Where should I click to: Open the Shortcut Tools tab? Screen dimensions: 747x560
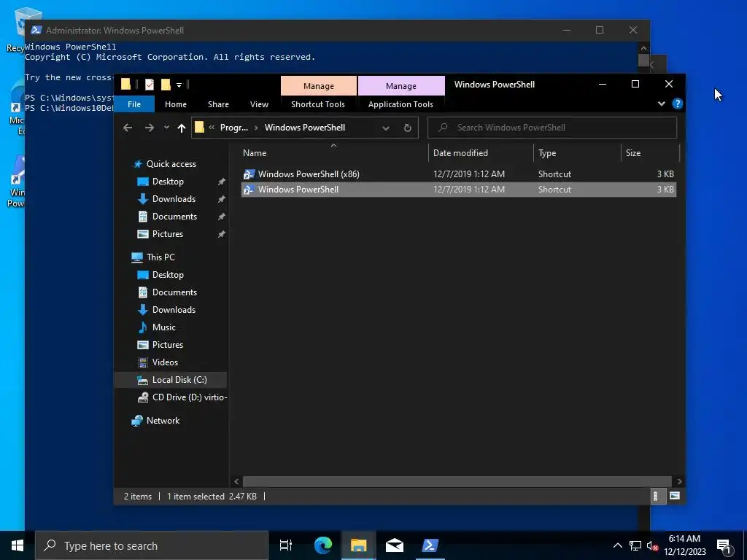[x=318, y=104]
